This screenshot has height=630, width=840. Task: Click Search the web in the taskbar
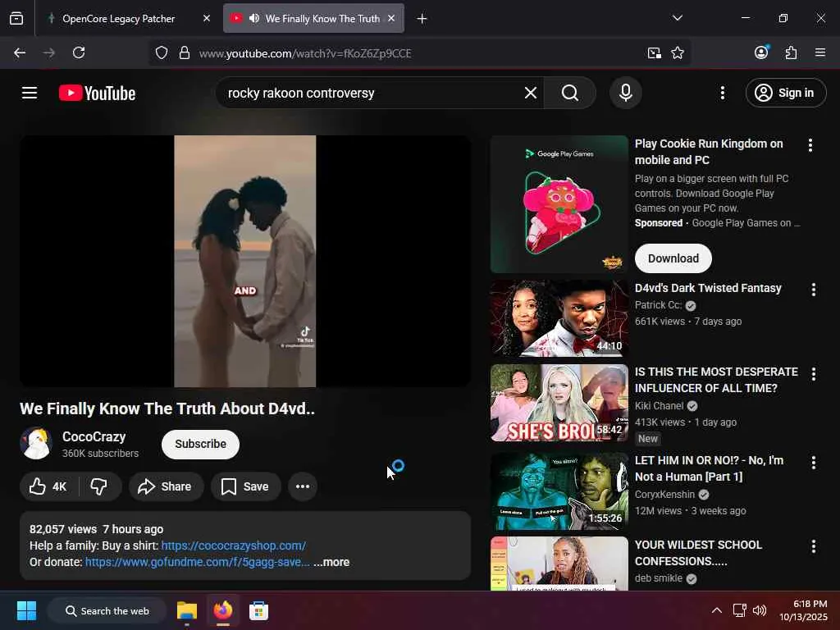pos(107,610)
